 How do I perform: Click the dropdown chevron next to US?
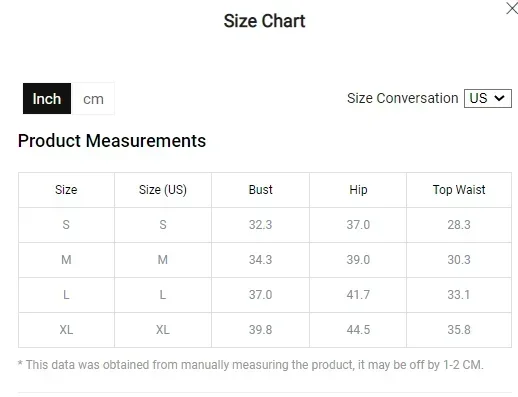click(x=499, y=98)
